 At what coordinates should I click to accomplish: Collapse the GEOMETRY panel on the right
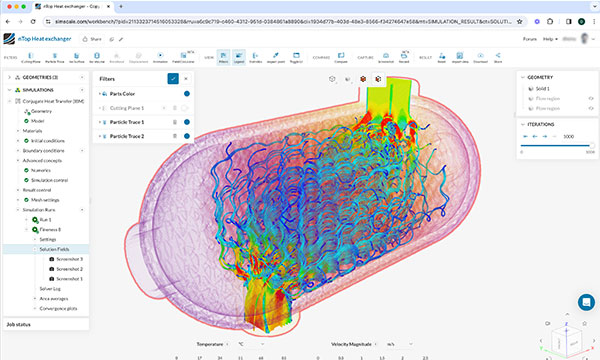(x=523, y=77)
